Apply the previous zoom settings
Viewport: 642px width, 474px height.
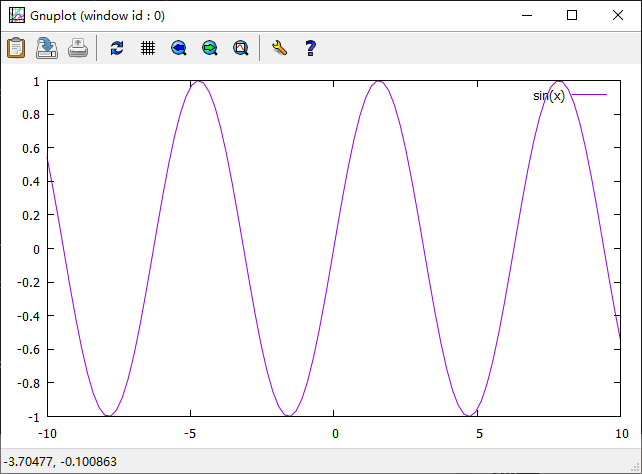click(179, 48)
